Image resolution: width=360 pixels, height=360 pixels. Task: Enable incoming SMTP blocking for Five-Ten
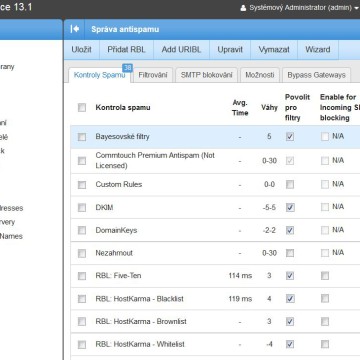click(x=325, y=276)
